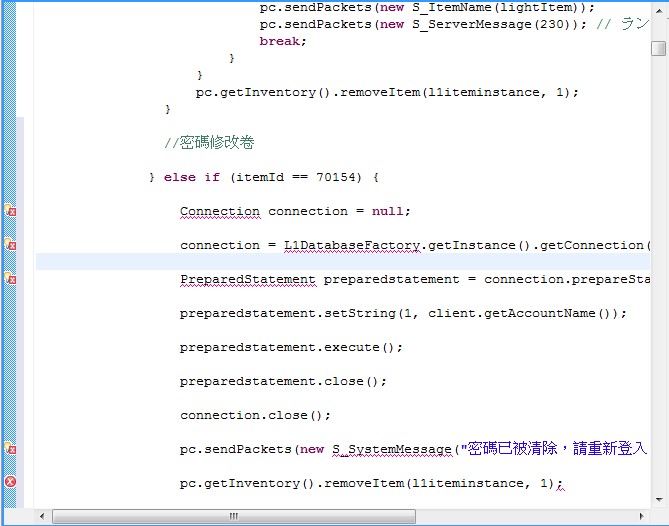
Task: Click the 'break;' statement
Action: pos(283,41)
